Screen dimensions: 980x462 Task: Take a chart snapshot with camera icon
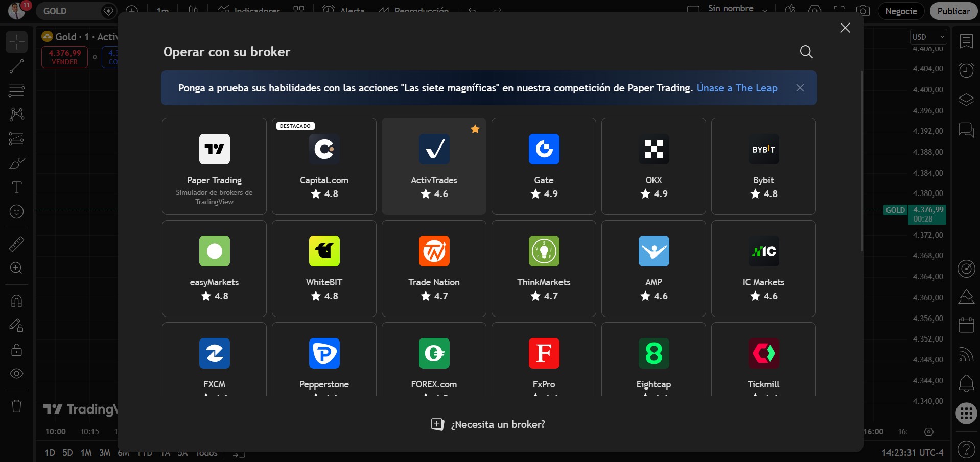[x=863, y=11]
